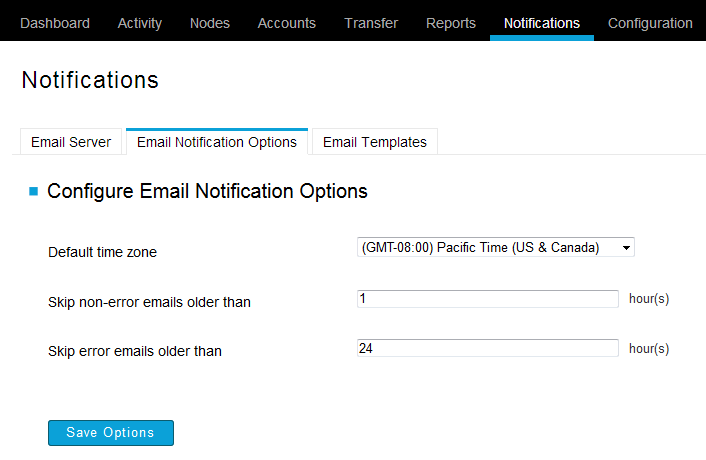The height and width of the screenshot is (460, 706).
Task: Open the Nodes page
Action: (210, 23)
